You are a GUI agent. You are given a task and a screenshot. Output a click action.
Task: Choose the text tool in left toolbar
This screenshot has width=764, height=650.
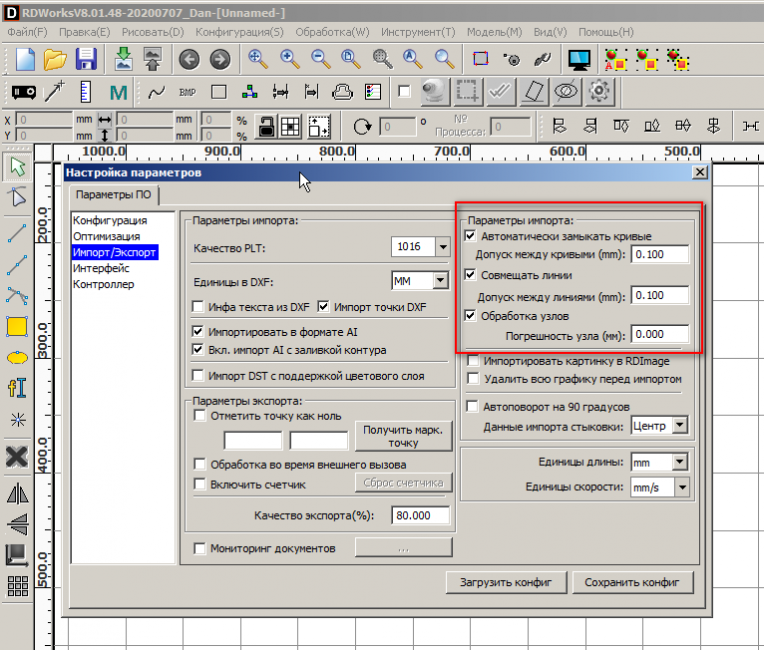coord(16,387)
